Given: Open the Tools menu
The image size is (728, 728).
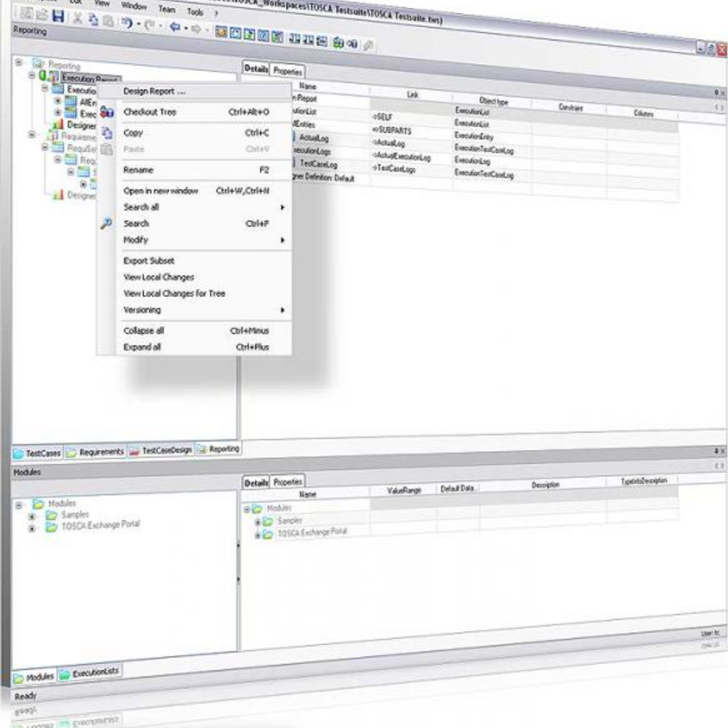Looking at the screenshot, I should (x=195, y=12).
